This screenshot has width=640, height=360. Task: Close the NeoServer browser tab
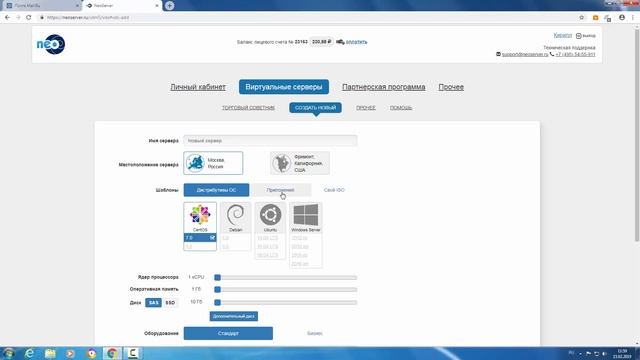157,6
